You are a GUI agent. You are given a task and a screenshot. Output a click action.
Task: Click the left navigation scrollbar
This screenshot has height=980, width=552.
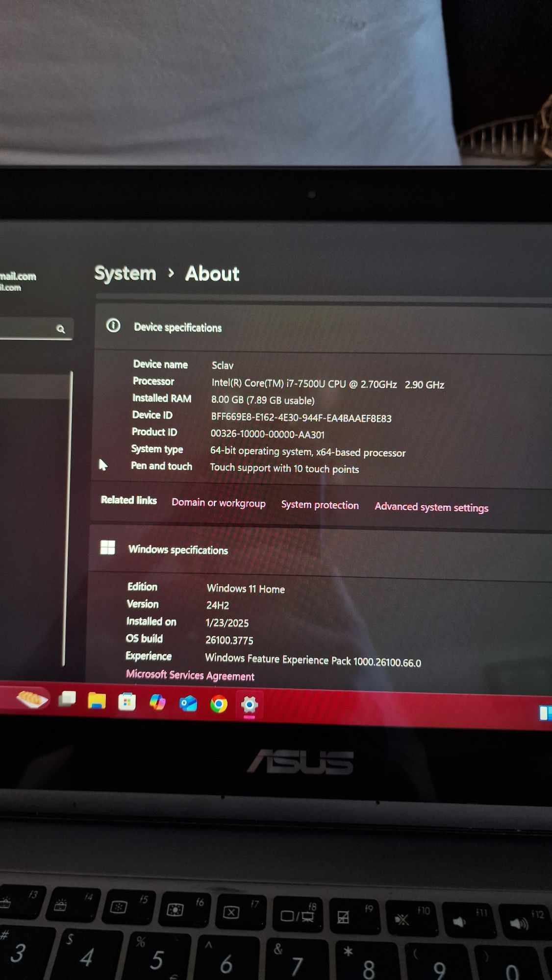click(x=68, y=518)
